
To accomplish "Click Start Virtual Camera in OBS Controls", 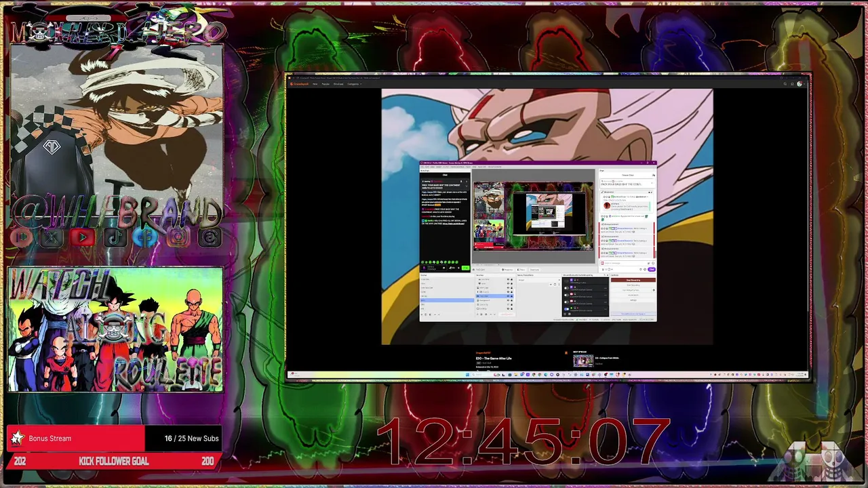I will click(631, 290).
